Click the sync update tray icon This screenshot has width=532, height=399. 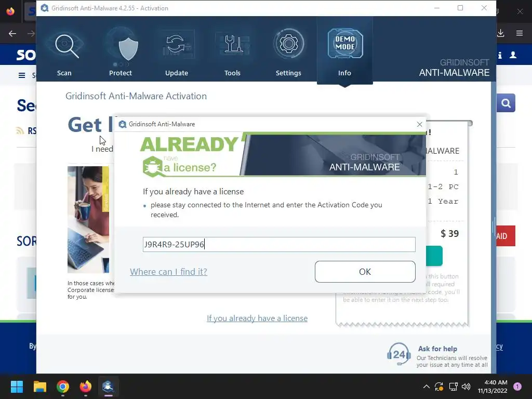[x=438, y=387]
